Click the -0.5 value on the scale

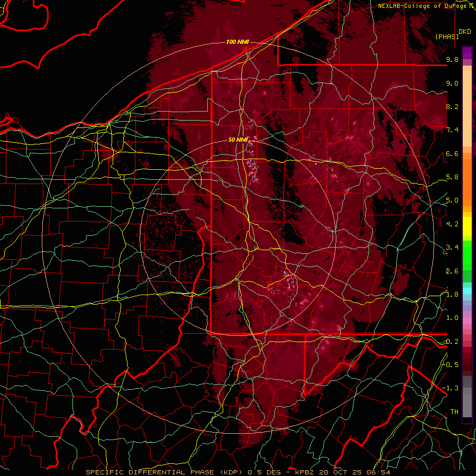(450, 364)
